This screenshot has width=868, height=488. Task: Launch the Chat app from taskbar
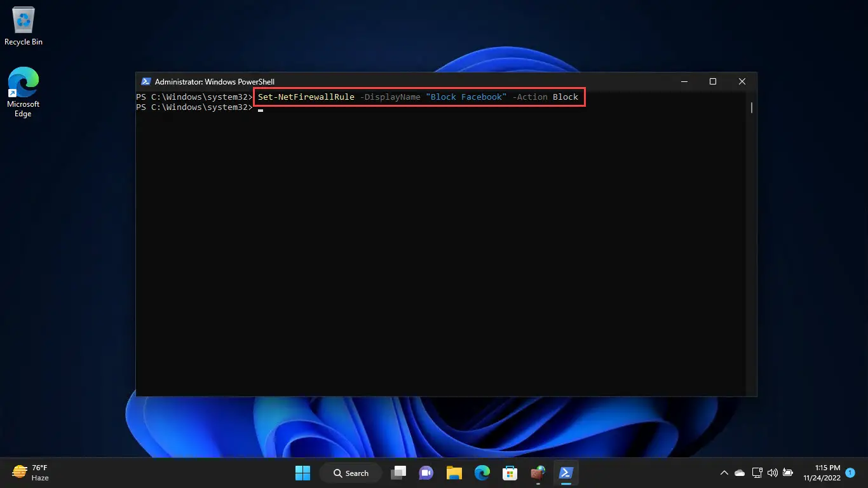click(x=426, y=473)
